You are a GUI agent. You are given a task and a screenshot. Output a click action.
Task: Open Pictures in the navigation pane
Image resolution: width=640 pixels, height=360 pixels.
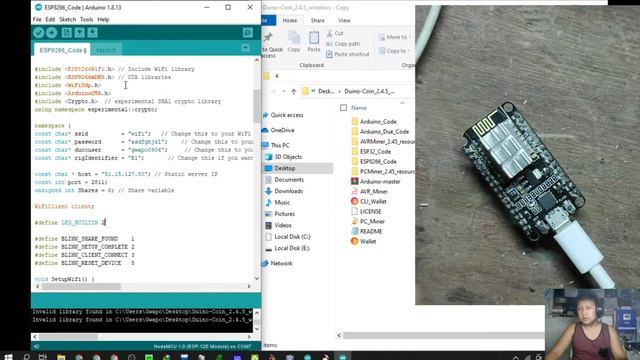(284, 214)
